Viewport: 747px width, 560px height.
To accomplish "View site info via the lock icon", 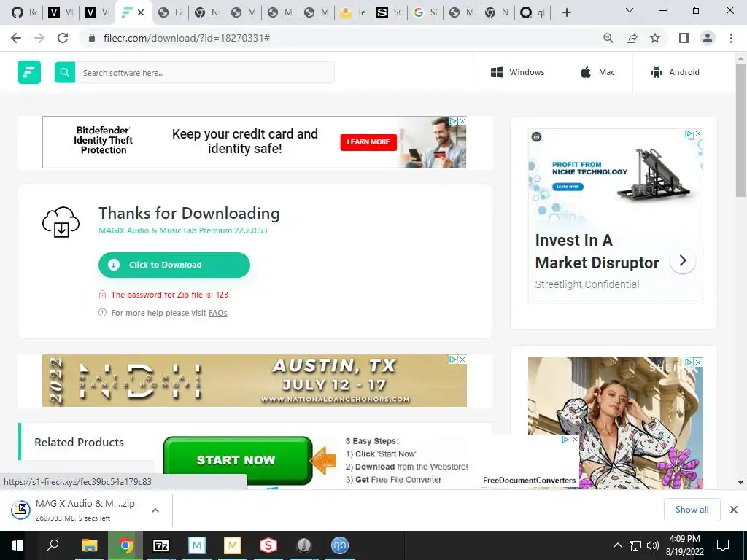I will coord(92,38).
